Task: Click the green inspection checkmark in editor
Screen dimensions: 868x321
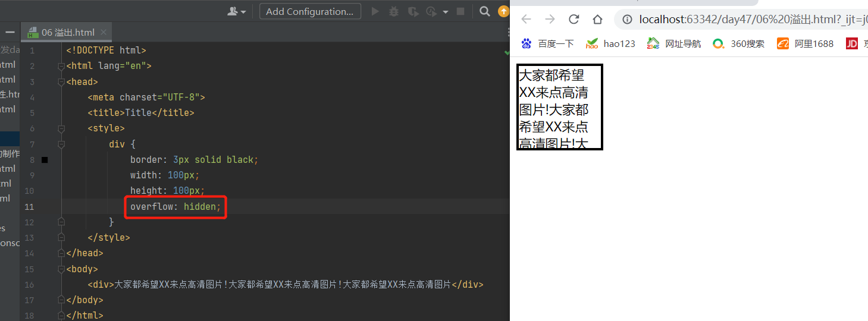Action: [506, 52]
